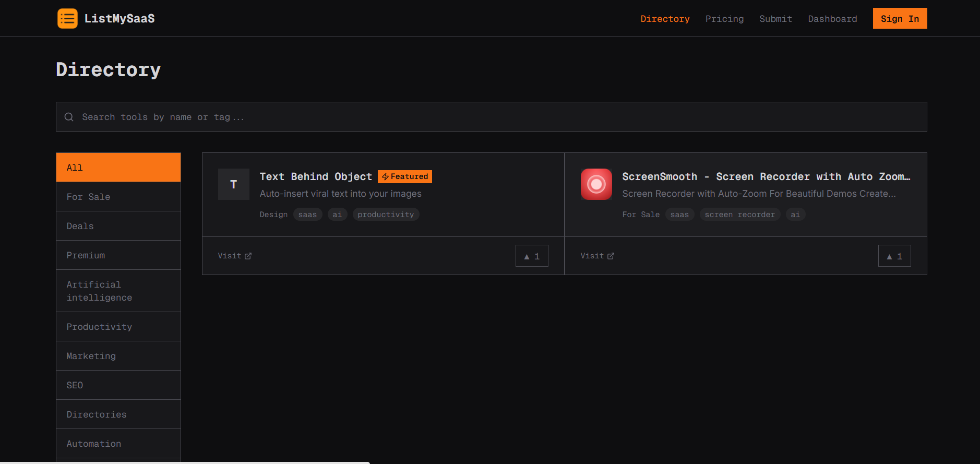Click saas tag on ScreenSmooth card
The width and height of the screenshot is (980, 464).
tap(679, 215)
